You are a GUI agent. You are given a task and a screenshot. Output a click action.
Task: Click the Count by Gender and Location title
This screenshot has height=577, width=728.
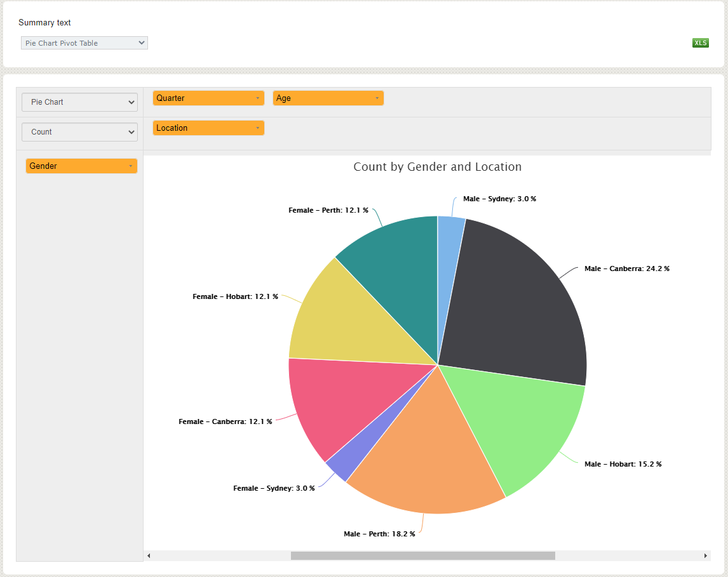coord(437,166)
